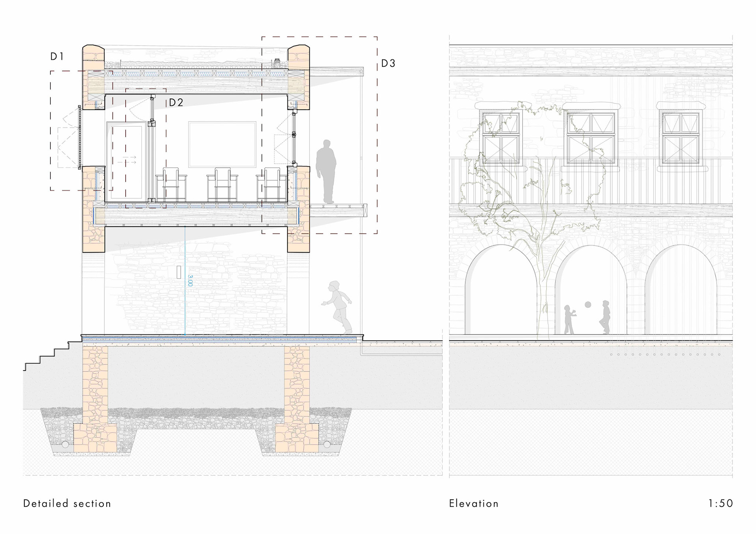Select the left elevation window

point(501,137)
